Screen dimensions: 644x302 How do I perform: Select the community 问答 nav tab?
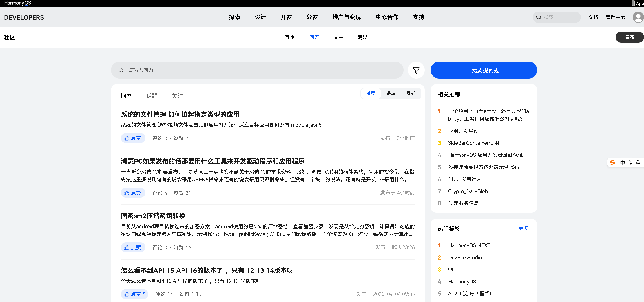click(x=314, y=37)
